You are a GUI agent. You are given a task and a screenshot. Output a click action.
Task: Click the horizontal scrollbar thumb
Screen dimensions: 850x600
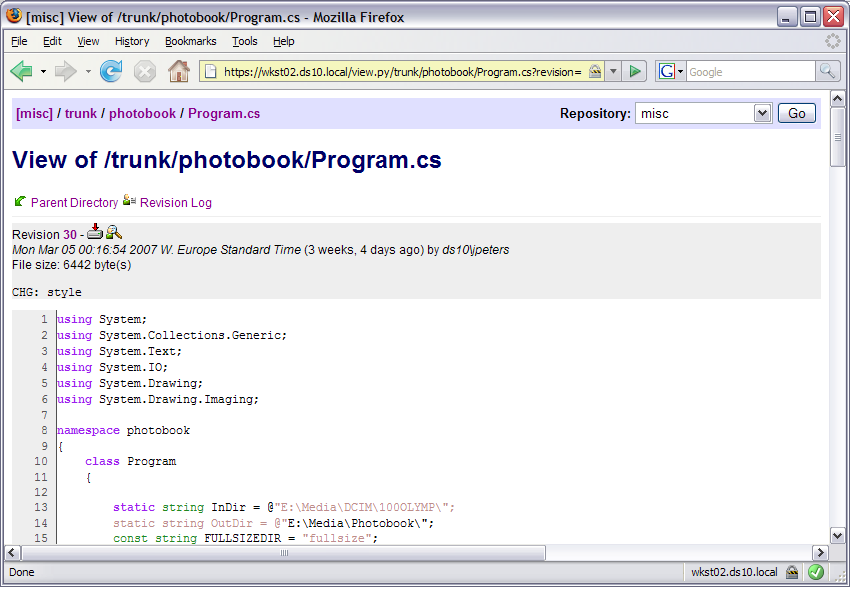point(283,553)
